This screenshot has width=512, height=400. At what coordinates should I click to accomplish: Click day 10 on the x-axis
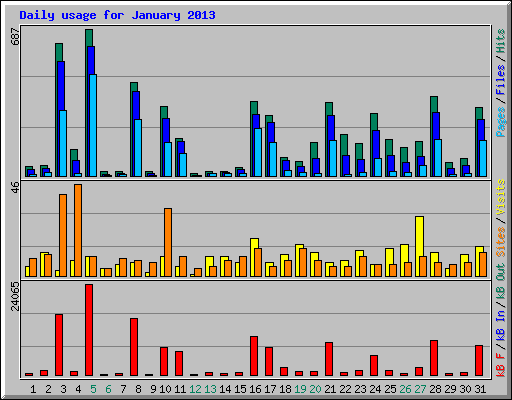tap(165, 389)
